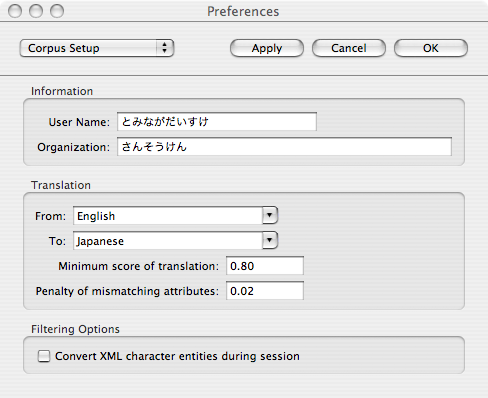The height and width of the screenshot is (398, 488).
Task: Expand the To language arrow
Action: [x=270, y=240]
